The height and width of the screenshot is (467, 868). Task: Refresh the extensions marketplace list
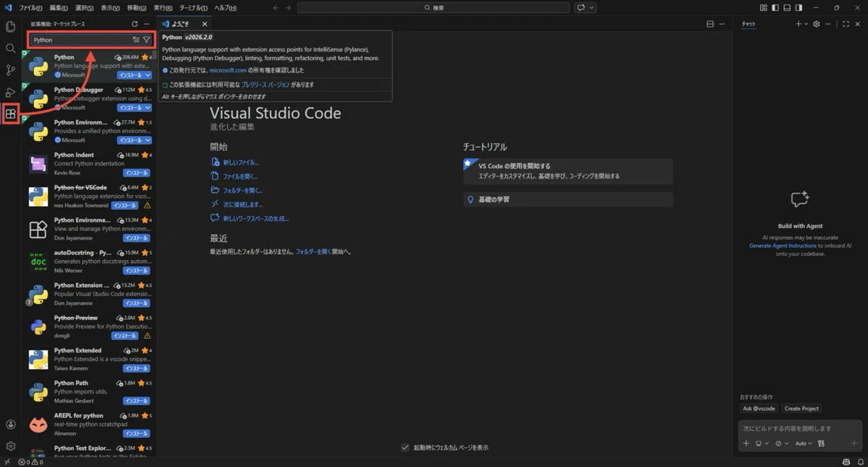[135, 24]
